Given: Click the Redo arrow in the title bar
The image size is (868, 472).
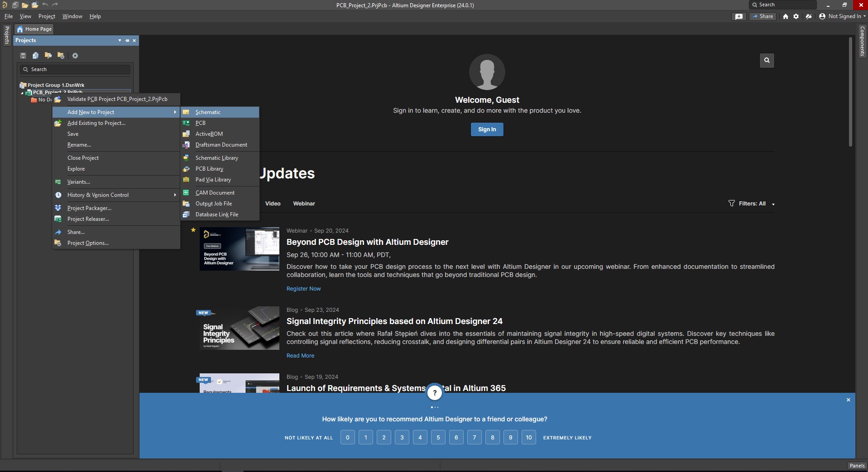Looking at the screenshot, I should click(x=55, y=5).
